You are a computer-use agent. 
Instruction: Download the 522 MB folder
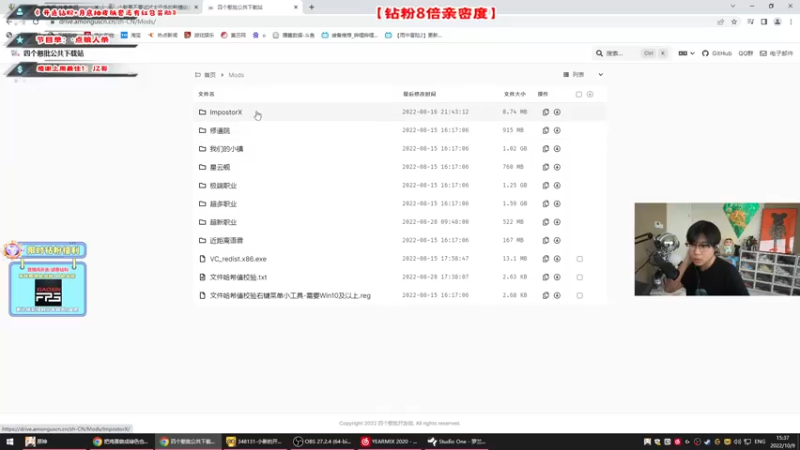[x=557, y=222]
